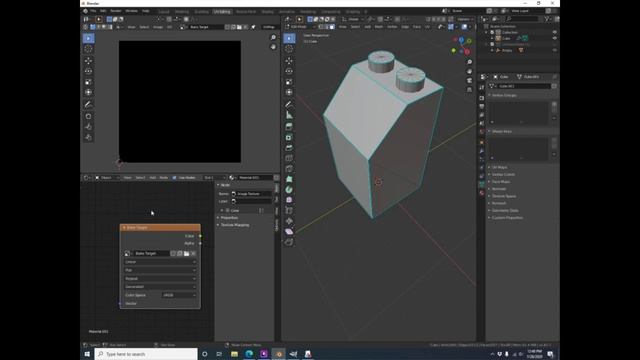The image size is (640, 360).
Task: Open the Flat projection dropdown on node
Action: pos(160,270)
